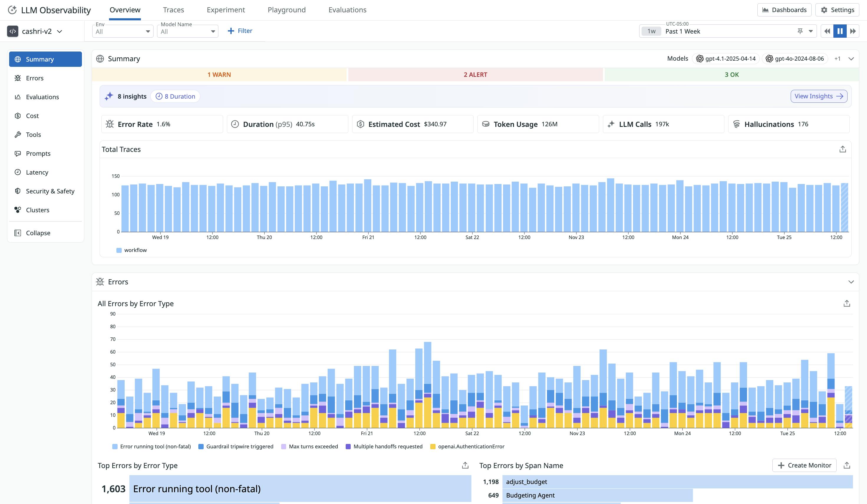Select the Prompts sidebar item
Screen dimensions: 867x504
click(x=38, y=153)
